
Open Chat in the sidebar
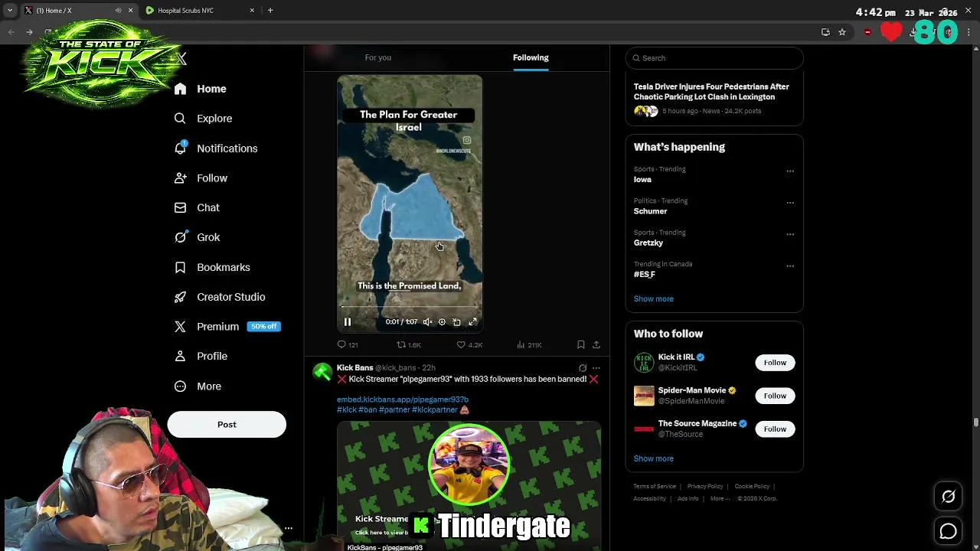pyautogui.click(x=197, y=207)
